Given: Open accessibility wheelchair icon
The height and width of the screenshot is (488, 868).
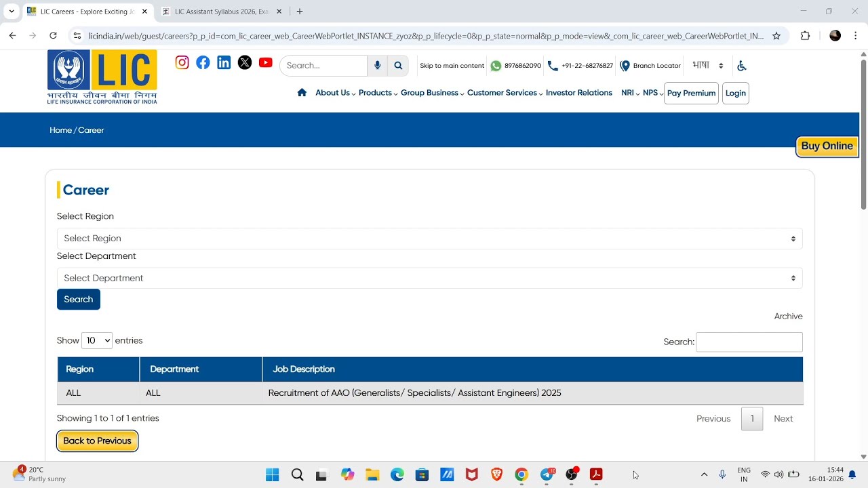Looking at the screenshot, I should [741, 66].
